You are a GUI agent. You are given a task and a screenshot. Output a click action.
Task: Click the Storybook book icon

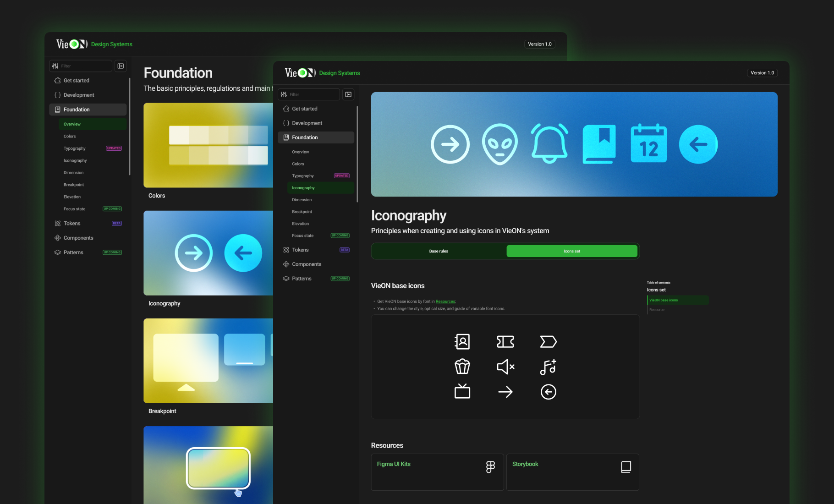(x=626, y=467)
